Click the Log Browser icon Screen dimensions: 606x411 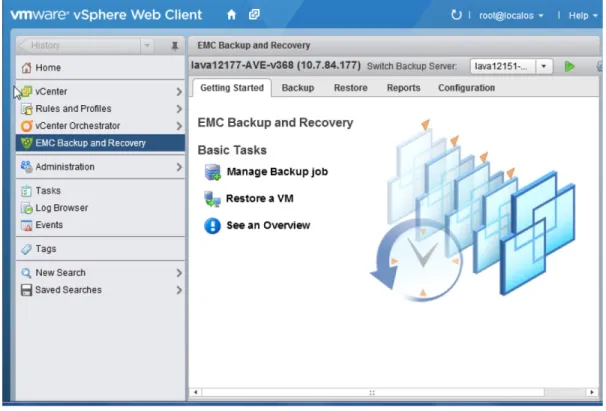point(26,208)
